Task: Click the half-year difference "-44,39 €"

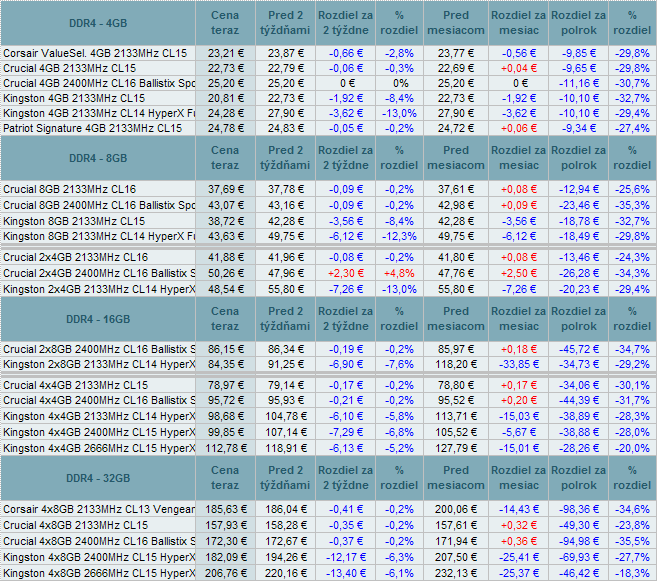Action: tap(579, 400)
